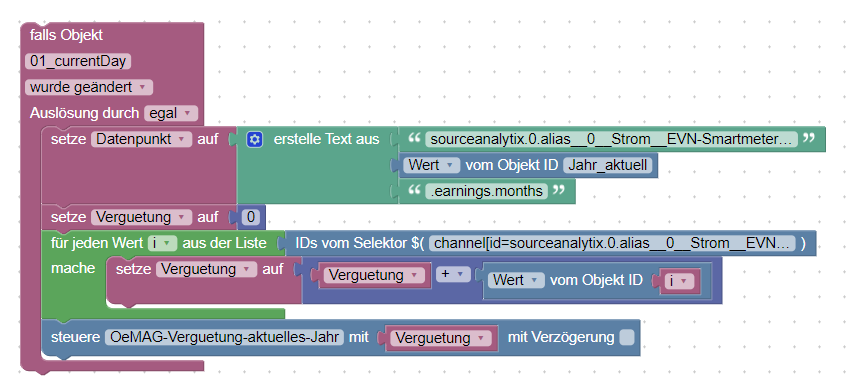Expand the Auslösung durch egal dropdown
This screenshot has width=856, height=391.
[171, 114]
